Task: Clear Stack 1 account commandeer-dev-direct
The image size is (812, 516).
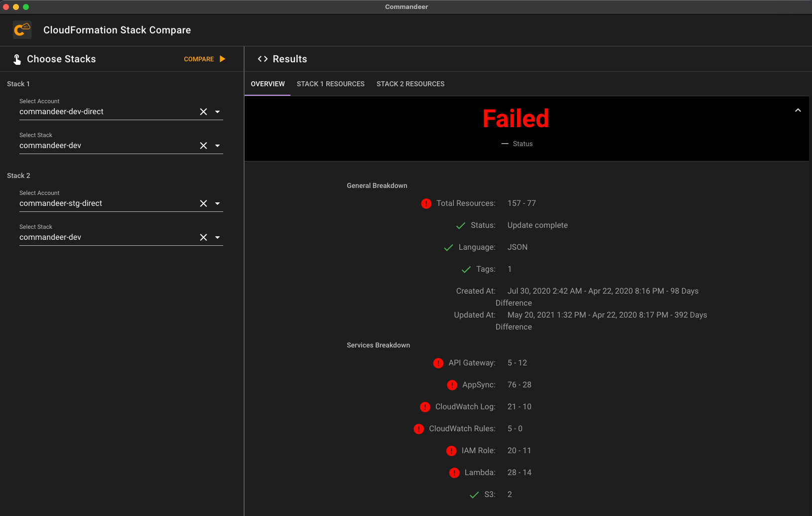Action: pos(203,112)
